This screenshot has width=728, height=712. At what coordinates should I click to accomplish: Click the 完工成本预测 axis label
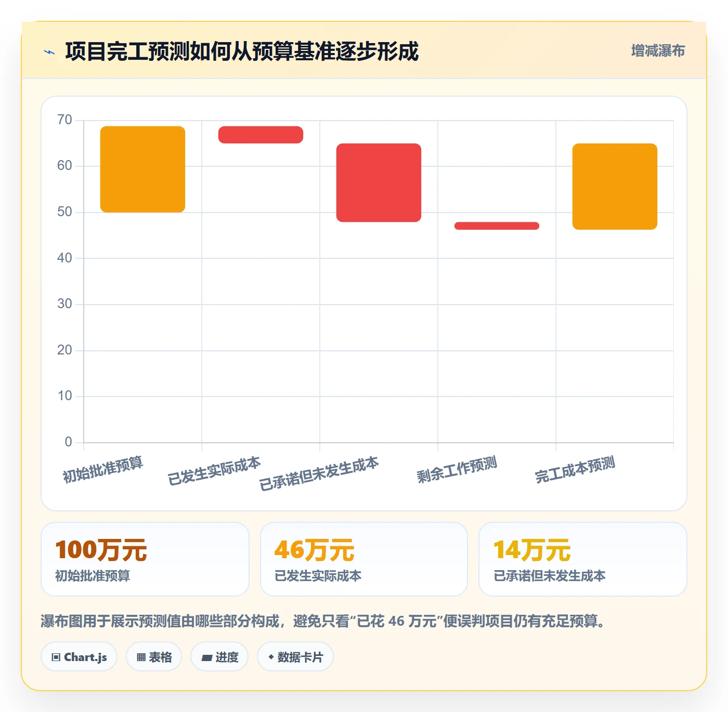(575, 470)
